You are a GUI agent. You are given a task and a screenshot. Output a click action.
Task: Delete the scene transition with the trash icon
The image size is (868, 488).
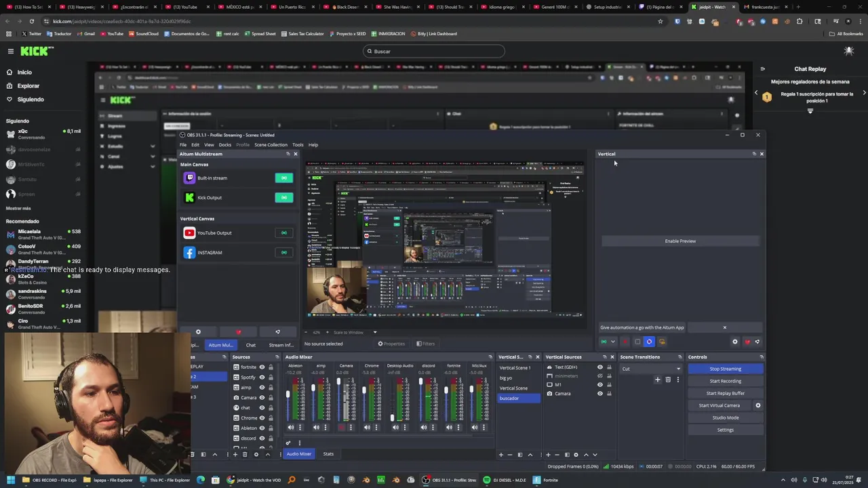coord(668,380)
